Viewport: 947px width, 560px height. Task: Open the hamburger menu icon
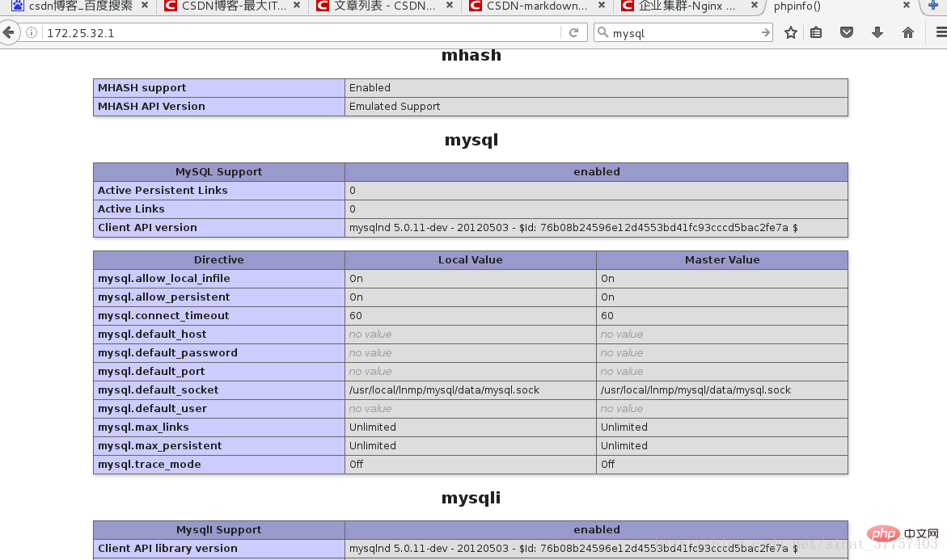(x=941, y=32)
